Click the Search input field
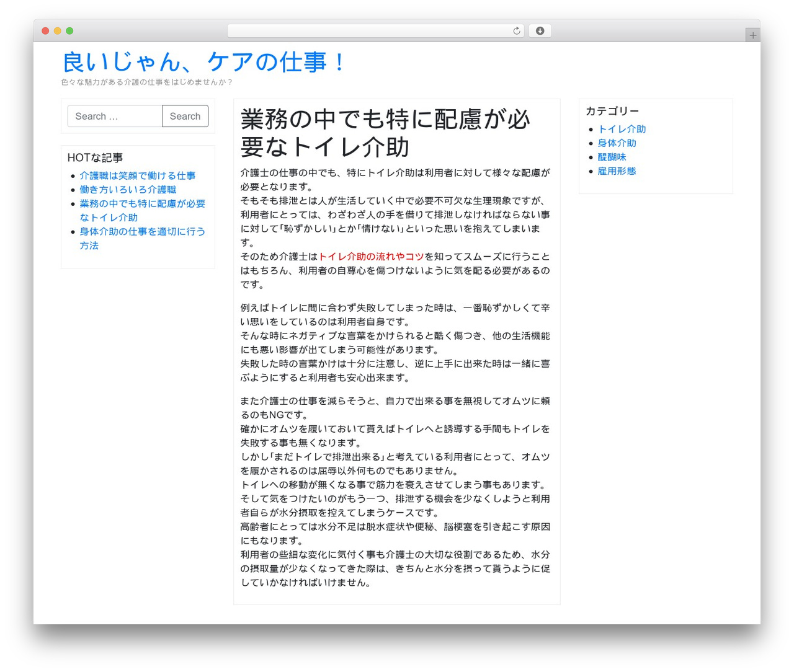This screenshot has height=672, width=794. click(x=115, y=116)
